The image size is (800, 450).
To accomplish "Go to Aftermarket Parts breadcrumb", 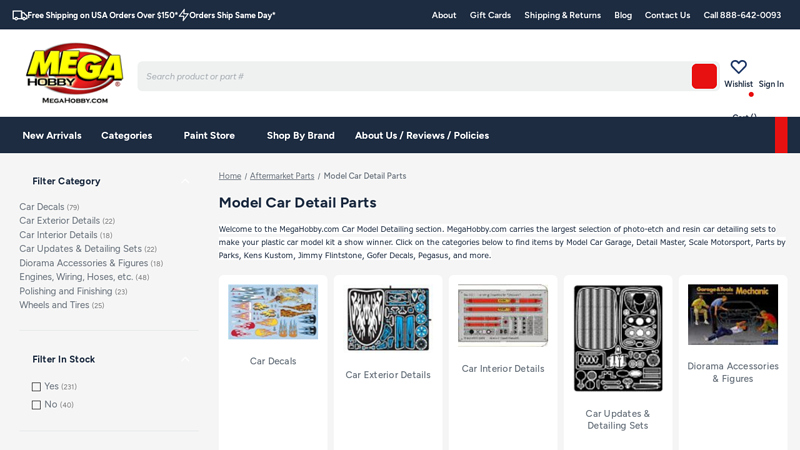I will point(282,176).
